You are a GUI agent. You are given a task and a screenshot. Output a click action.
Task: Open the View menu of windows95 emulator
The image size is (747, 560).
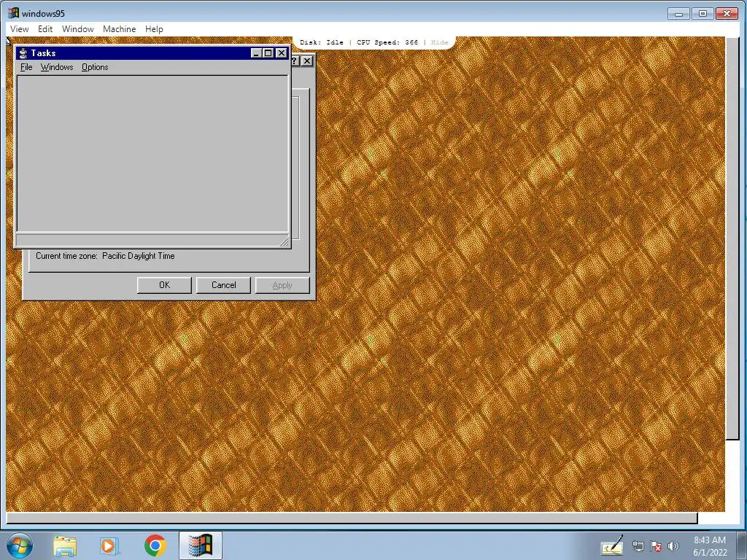20,29
